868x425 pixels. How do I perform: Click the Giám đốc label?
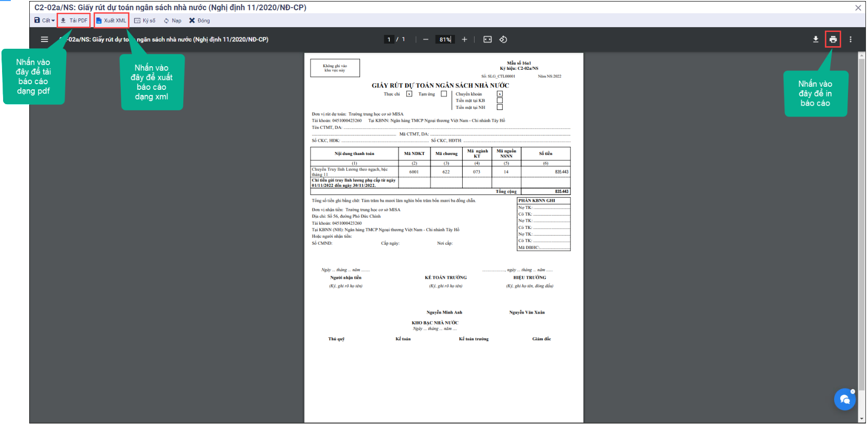click(541, 339)
